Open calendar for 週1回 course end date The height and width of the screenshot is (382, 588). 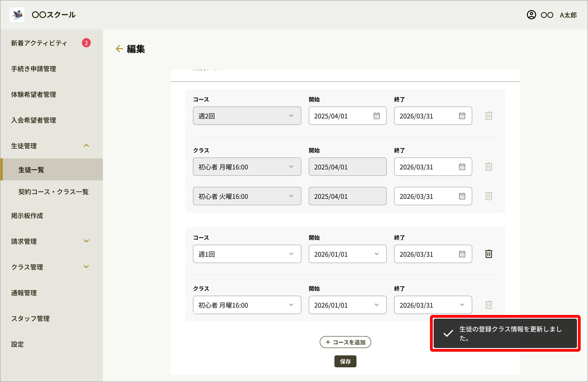[x=462, y=254]
